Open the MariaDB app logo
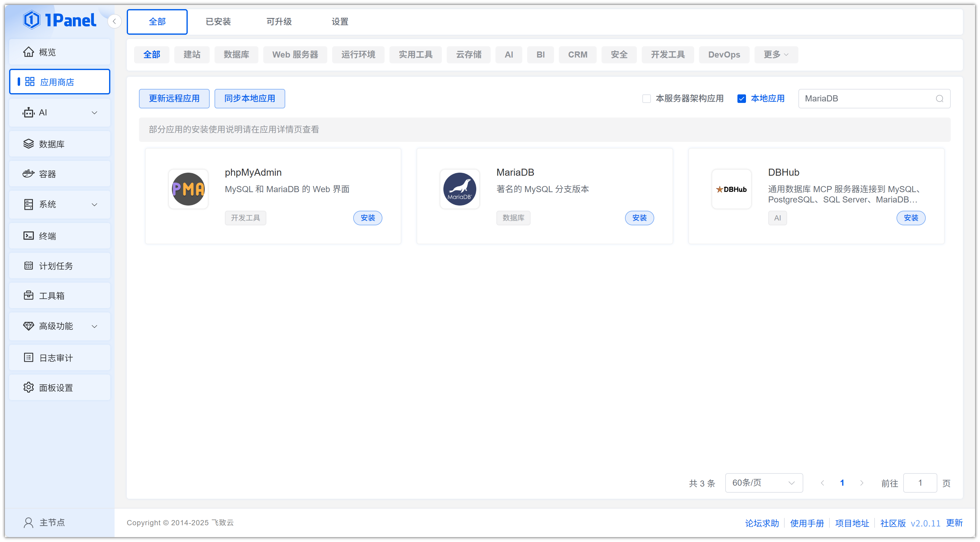 coord(460,189)
